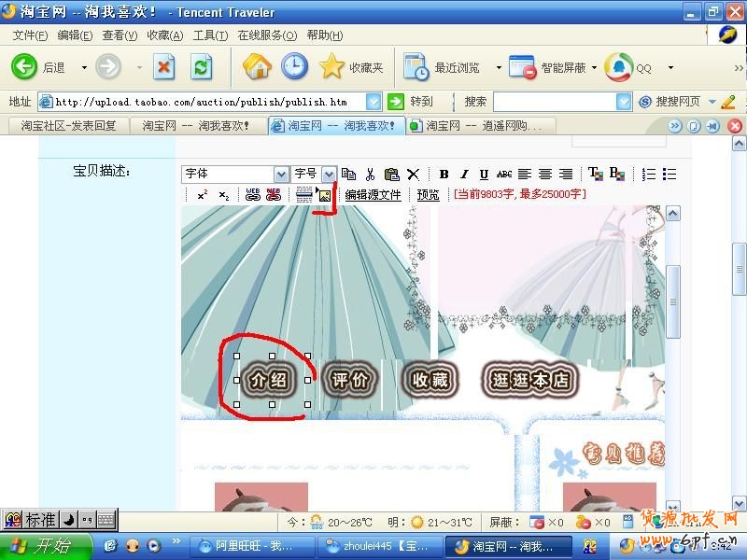Click the 预览 preview button

(428, 195)
